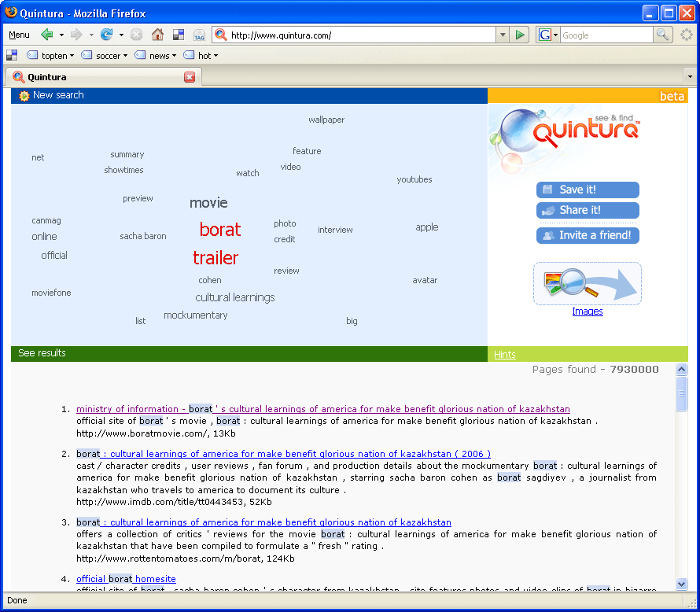This screenshot has width=700, height=612.
Task: Click the Images magnifier thumbnail
Action: (588, 283)
